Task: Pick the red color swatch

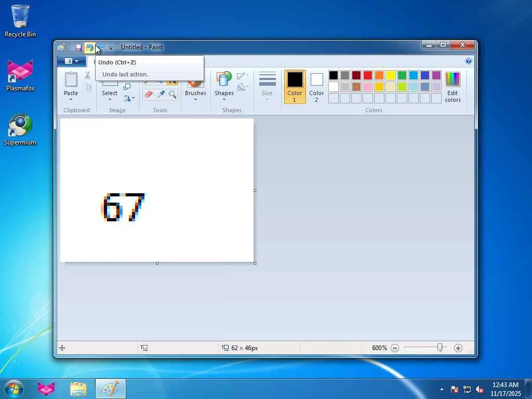Action: click(x=368, y=75)
